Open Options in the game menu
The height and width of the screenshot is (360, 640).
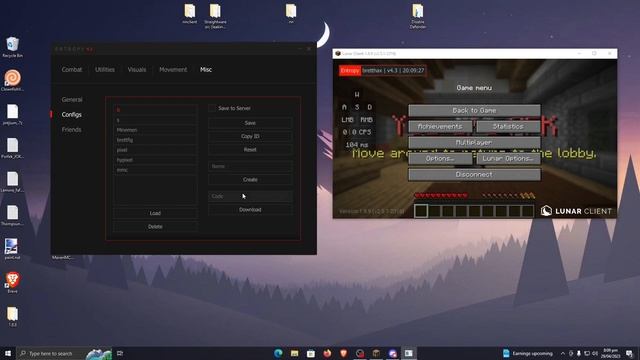[x=440, y=158]
